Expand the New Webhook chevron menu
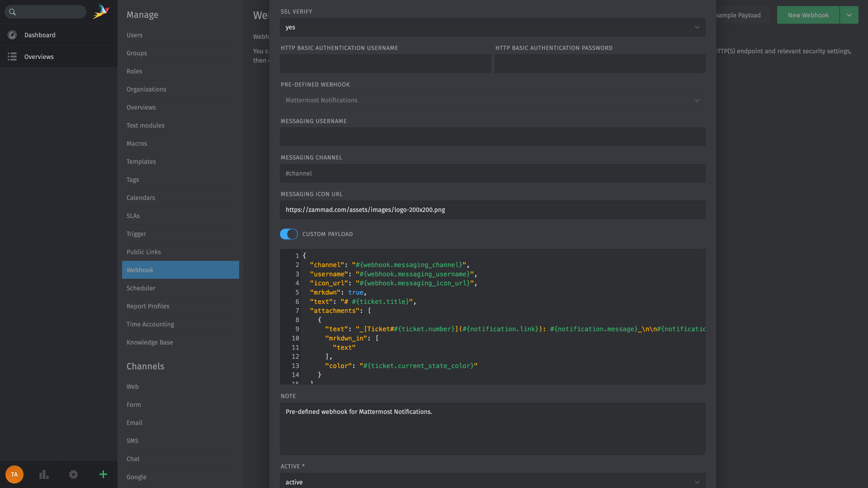Viewport: 868px width, 488px height. 849,15
